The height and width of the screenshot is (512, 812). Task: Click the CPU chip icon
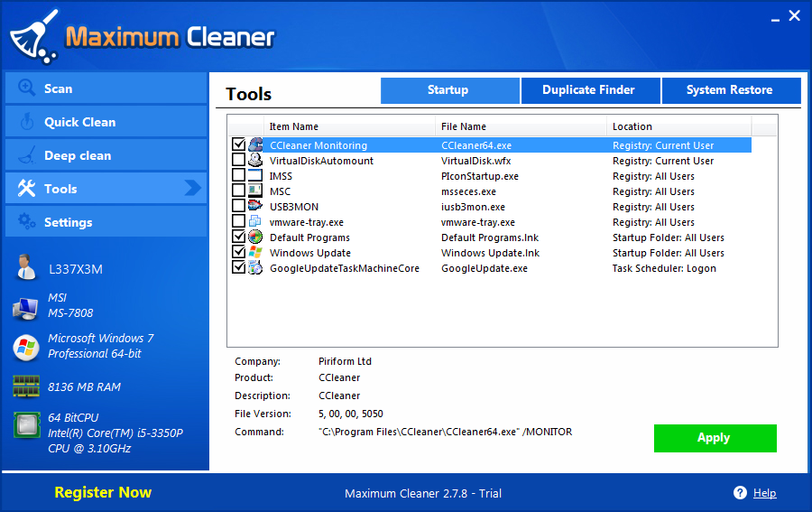coord(26,425)
